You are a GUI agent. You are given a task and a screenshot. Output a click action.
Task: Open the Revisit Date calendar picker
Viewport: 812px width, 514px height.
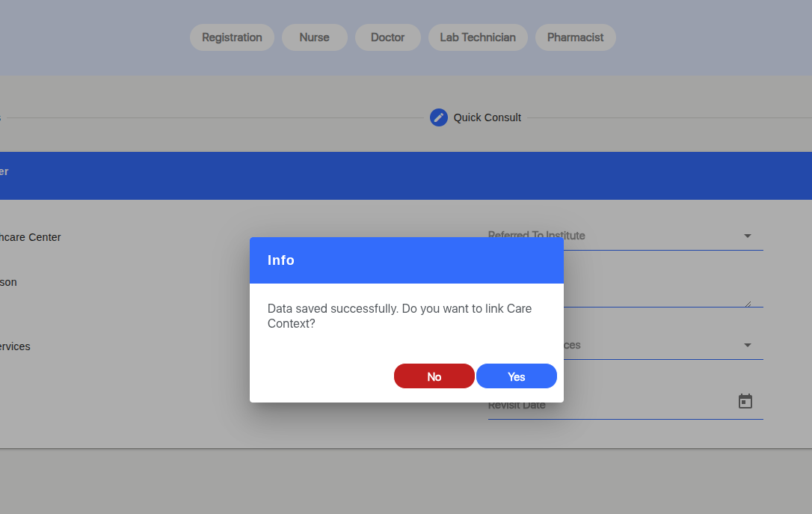tap(745, 402)
